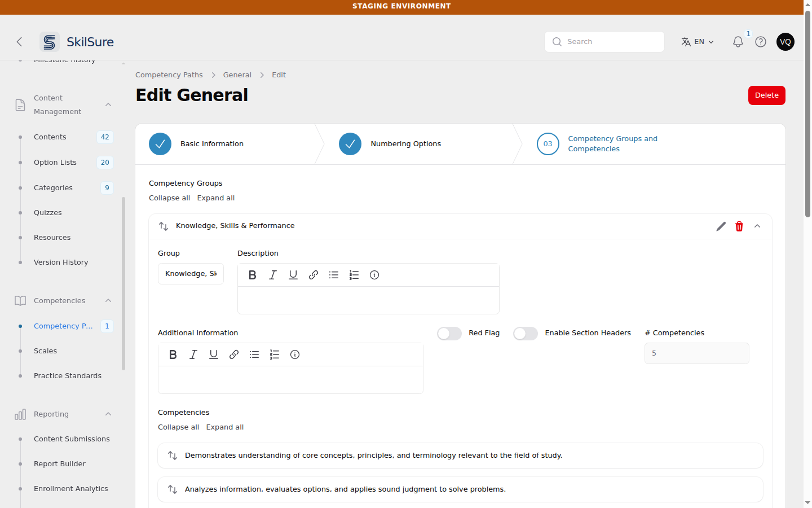812x508 pixels.
Task: Reorder the 'Demonstrates understanding' competency handle
Action: click(x=173, y=456)
